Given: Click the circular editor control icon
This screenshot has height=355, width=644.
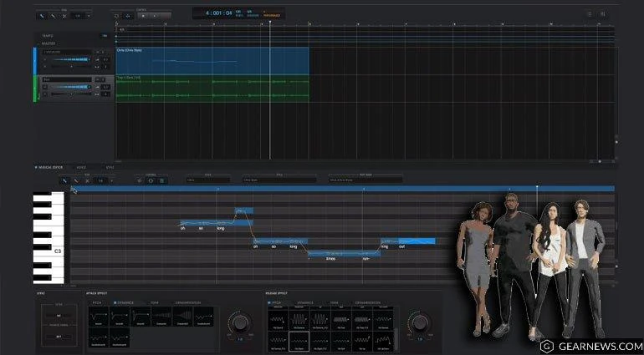Looking at the screenshot, I should click(151, 180).
